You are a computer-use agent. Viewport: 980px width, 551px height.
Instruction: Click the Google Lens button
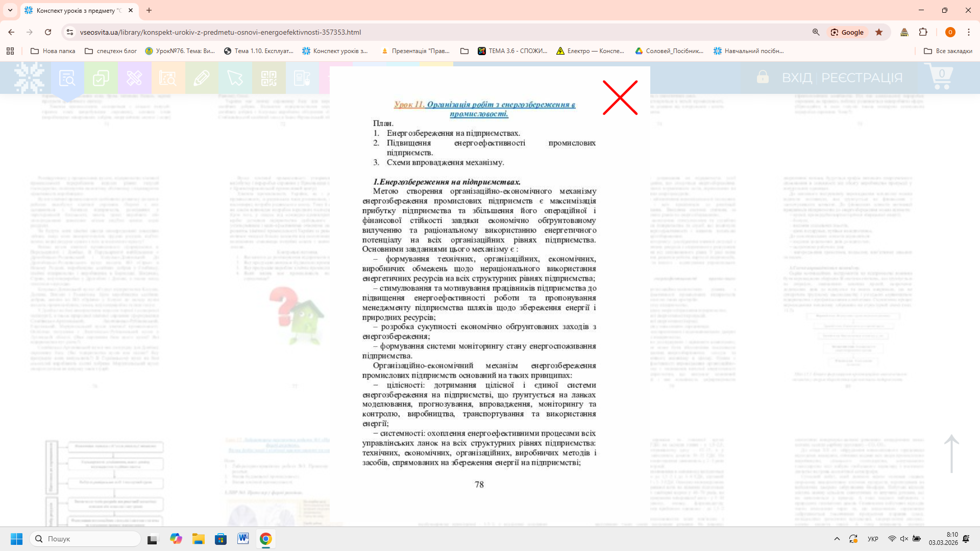pyautogui.click(x=847, y=32)
